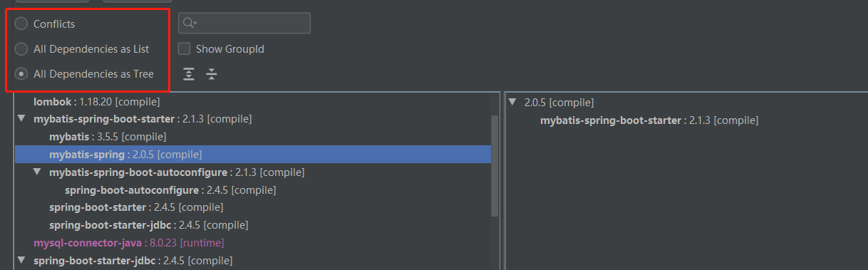Image resolution: width=868 pixels, height=270 pixels.
Task: Select mybatis-spring-boot-starter in right pane
Action: coord(649,120)
